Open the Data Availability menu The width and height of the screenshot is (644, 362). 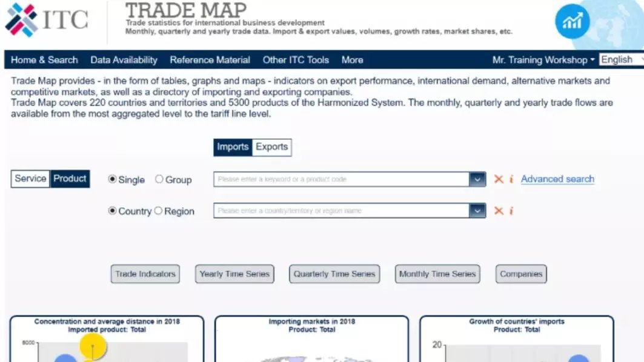tap(124, 60)
